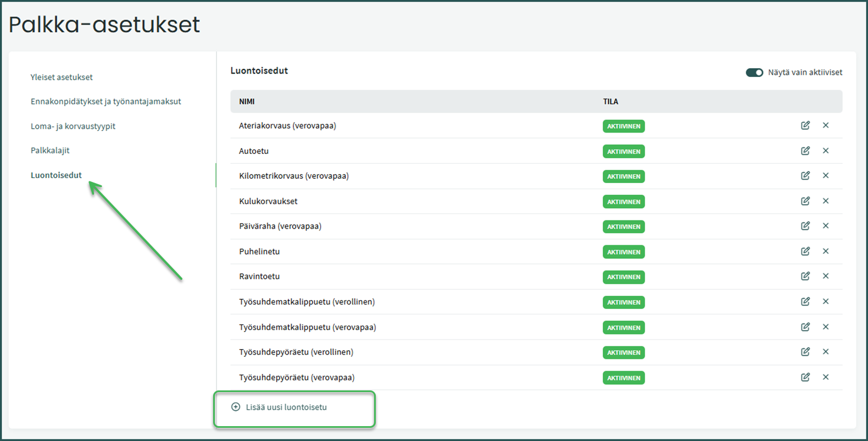Click edit icon for Ateriakorvaus (verovapaa)
The width and height of the screenshot is (868, 441).
805,125
